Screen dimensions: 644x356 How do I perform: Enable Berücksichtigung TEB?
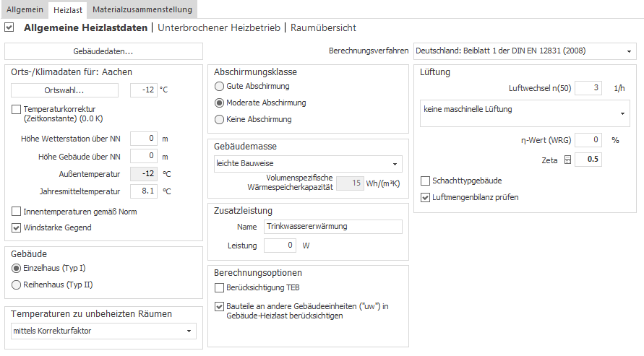[219, 288]
